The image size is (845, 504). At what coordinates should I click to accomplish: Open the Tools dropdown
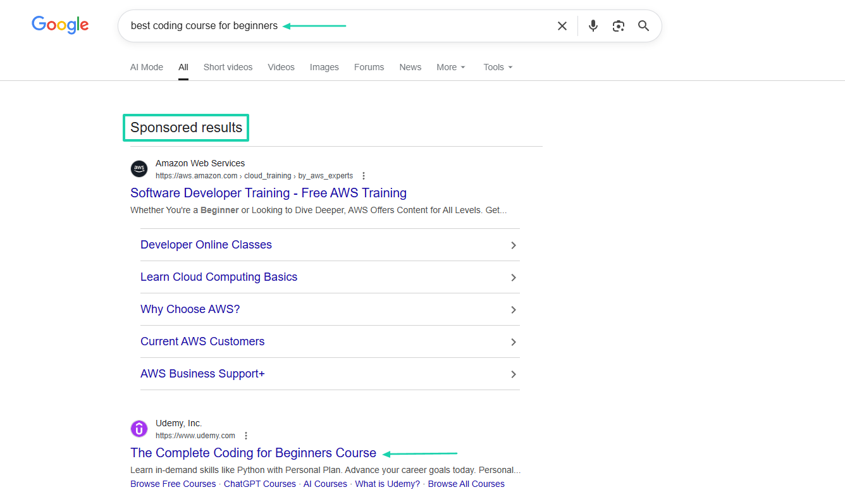[x=498, y=67]
